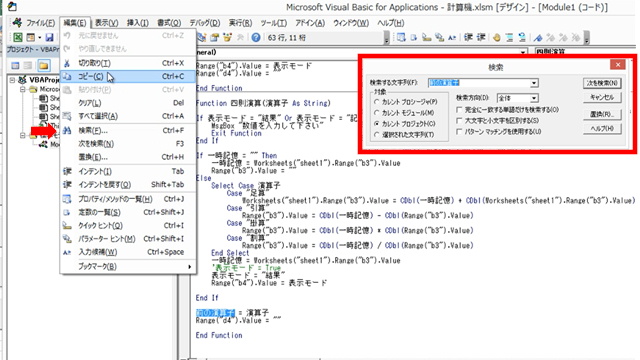The width and height of the screenshot is (640, 360).
Task: Open the ウィンドウ(W) menu
Action: tap(351, 23)
